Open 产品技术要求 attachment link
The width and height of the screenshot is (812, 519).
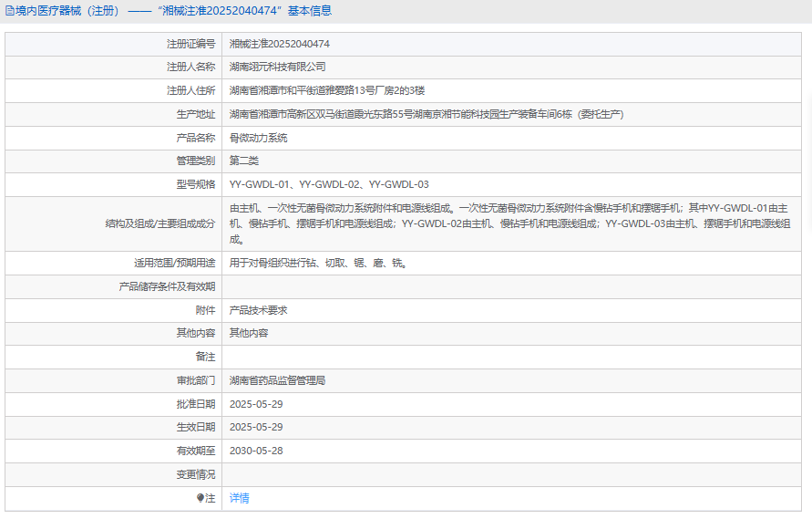pos(259,310)
